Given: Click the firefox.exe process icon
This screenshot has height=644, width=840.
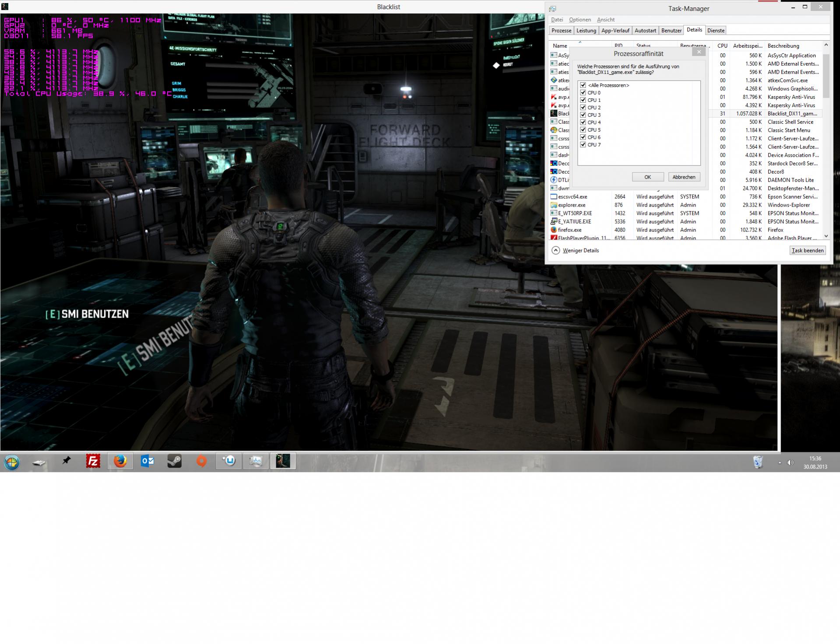Looking at the screenshot, I should coord(554,230).
